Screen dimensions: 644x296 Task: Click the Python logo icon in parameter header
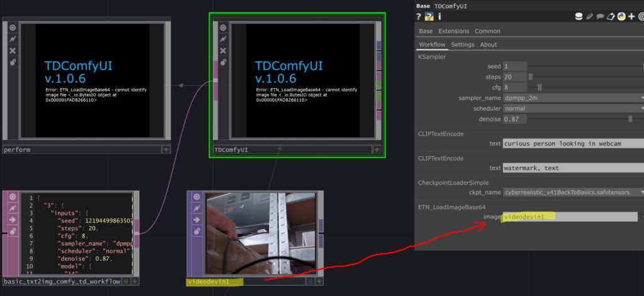621,16
